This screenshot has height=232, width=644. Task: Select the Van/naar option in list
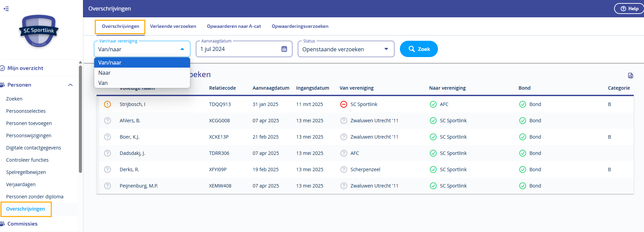(142, 63)
